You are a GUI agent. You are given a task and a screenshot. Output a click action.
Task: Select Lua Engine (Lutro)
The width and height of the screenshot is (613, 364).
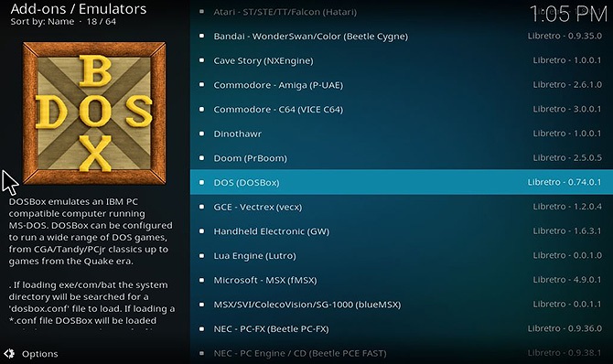pyautogui.click(x=402, y=256)
